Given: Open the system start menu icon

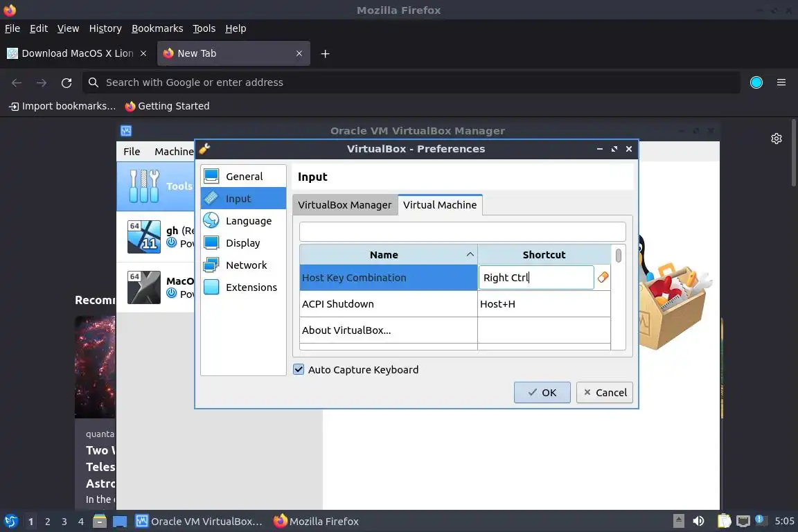Looking at the screenshot, I should (10, 522).
